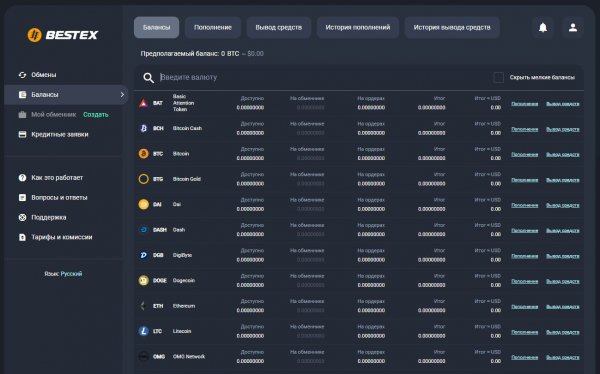Click the Балансы sidebar icon

(x=23, y=95)
